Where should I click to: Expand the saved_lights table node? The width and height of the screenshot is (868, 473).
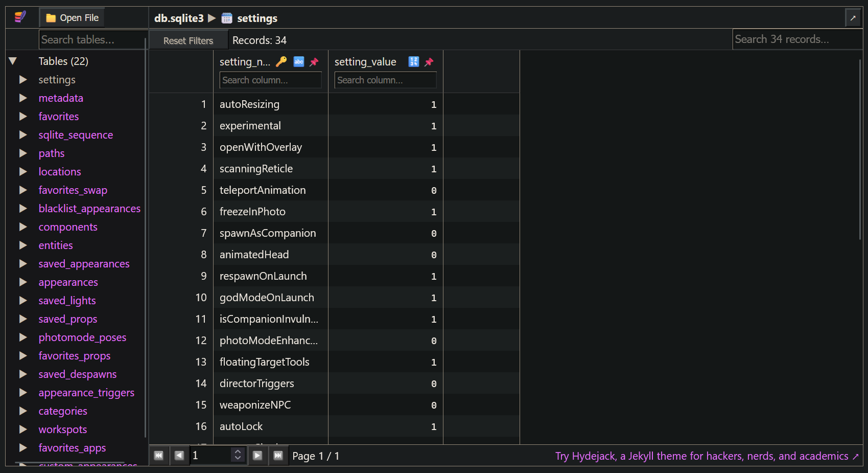click(x=23, y=301)
